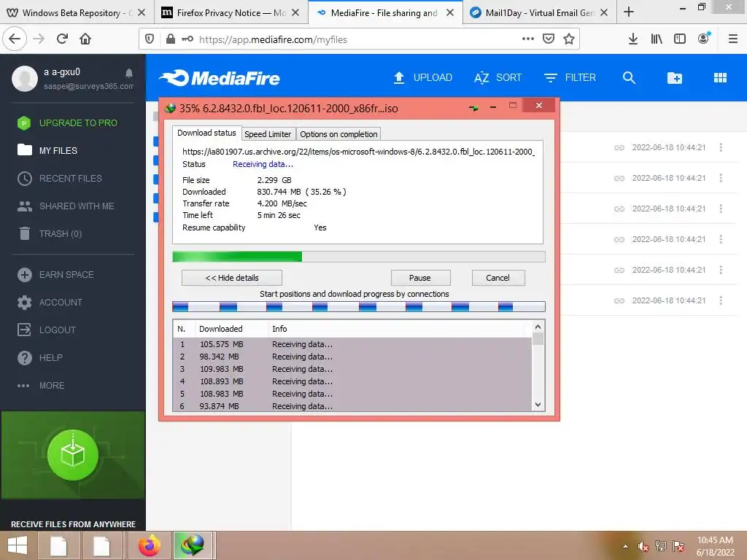
Task: Click the Downloaded column header
Action: 231,329
